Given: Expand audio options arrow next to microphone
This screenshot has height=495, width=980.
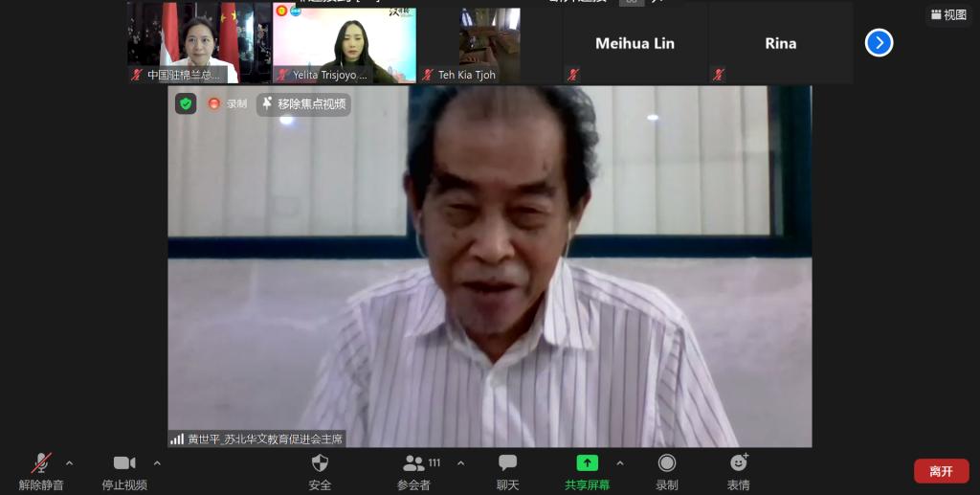Looking at the screenshot, I should 70,463.
